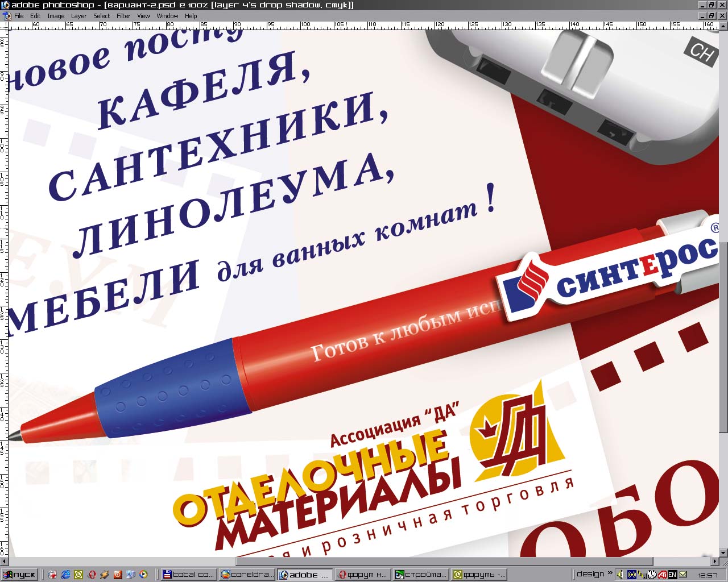Click the horizontal ruler

(x=364, y=26)
